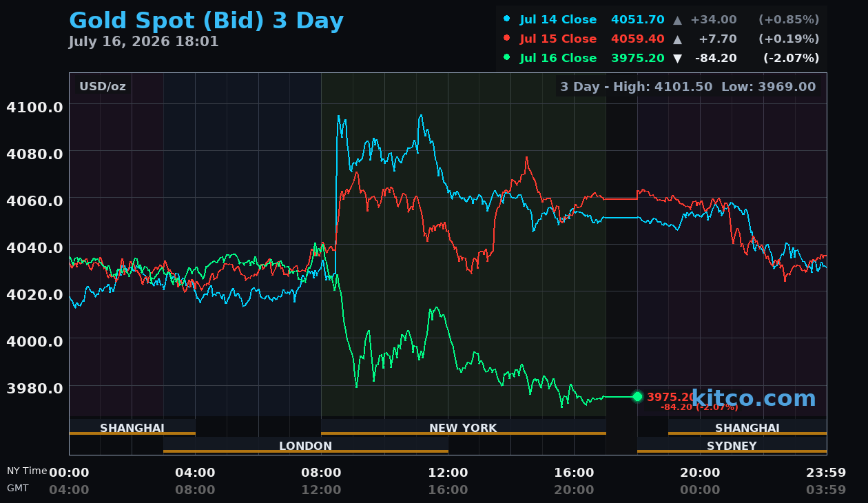Click the Jul 14 Close label
This screenshot has width=868, height=503.
[558, 19]
